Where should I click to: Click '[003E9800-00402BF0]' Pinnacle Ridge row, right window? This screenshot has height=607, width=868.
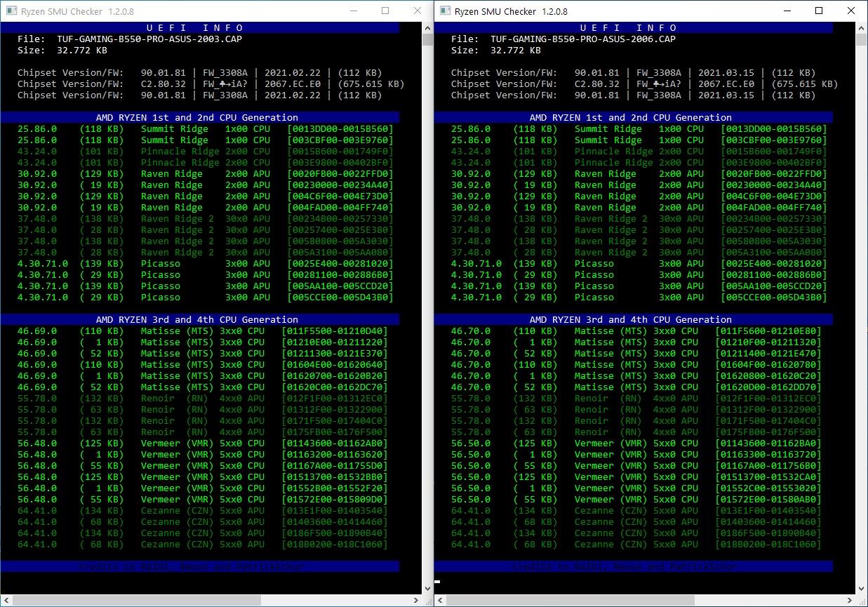774,163
